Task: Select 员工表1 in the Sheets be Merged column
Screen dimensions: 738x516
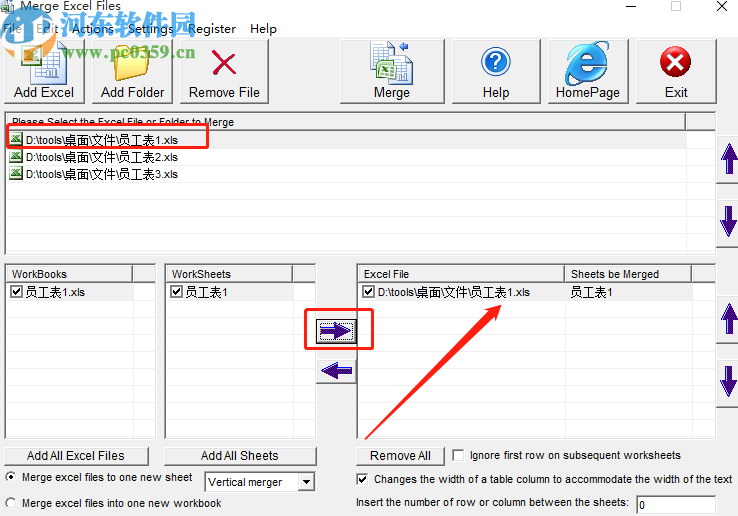Action: tap(592, 292)
